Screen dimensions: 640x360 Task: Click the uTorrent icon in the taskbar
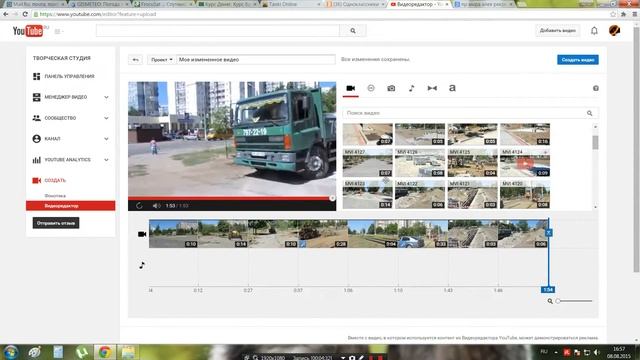82,352
